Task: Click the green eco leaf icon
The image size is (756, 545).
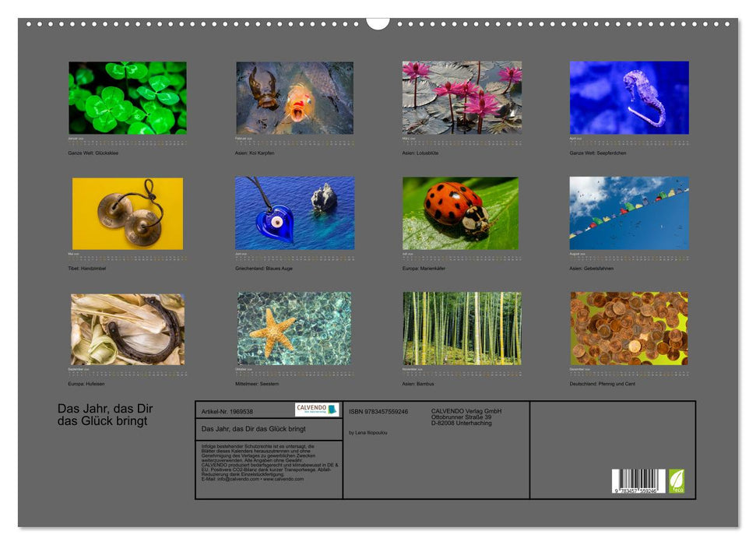Action: [x=677, y=480]
